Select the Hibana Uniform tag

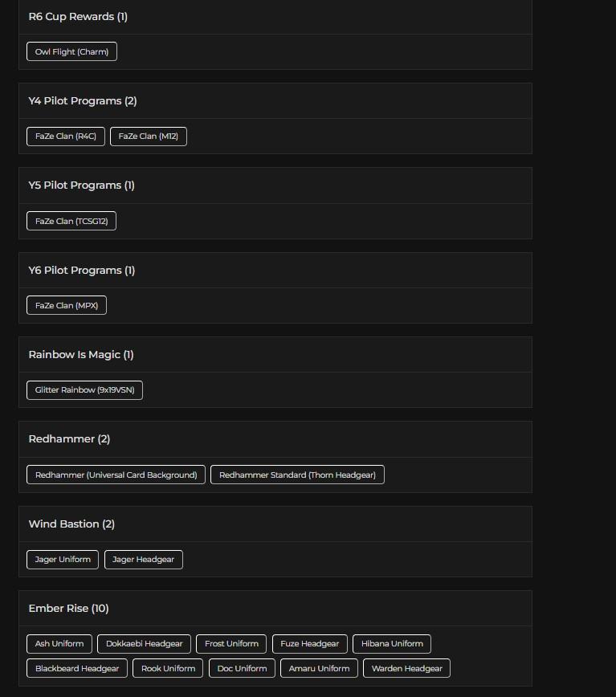click(x=392, y=644)
